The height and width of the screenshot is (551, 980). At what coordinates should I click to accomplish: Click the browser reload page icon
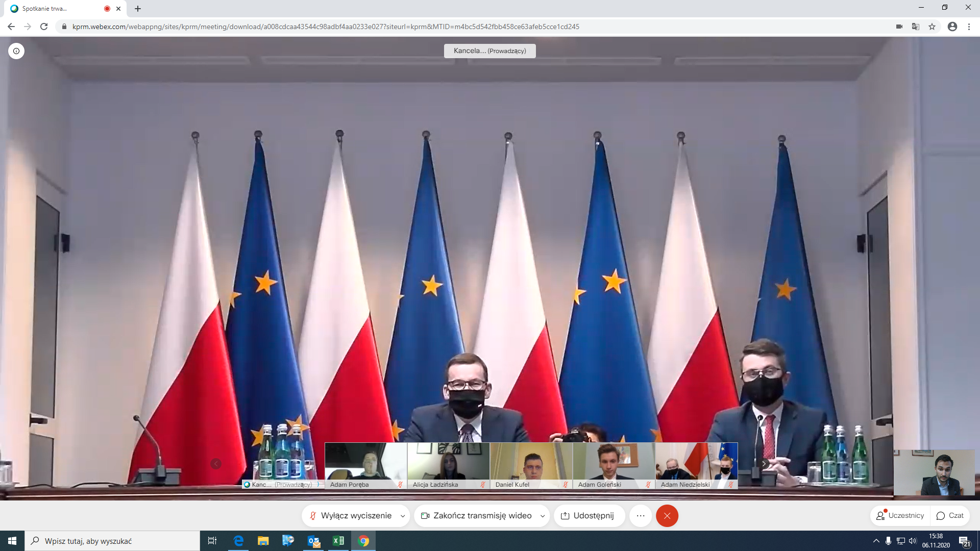pyautogui.click(x=44, y=27)
